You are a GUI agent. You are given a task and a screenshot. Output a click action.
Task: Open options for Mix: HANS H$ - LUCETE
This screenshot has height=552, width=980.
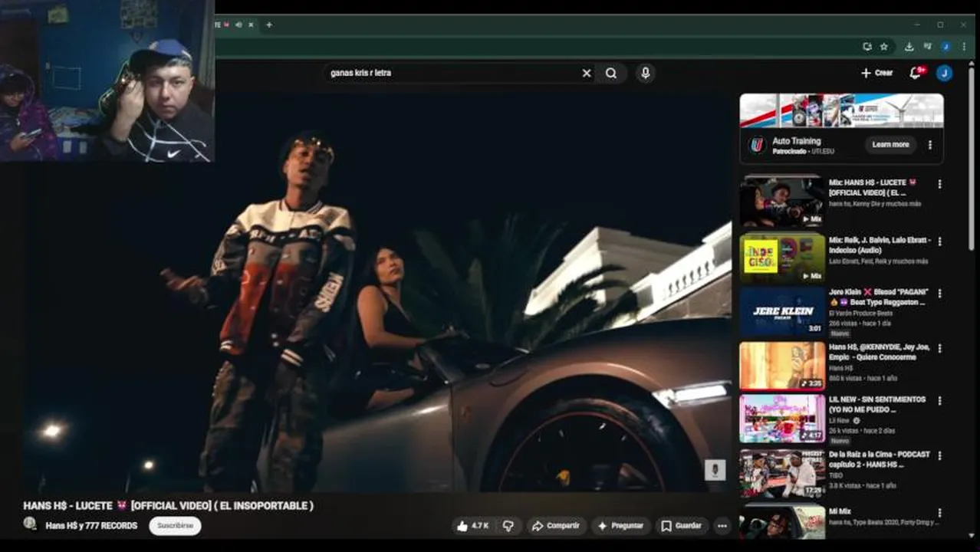click(939, 184)
